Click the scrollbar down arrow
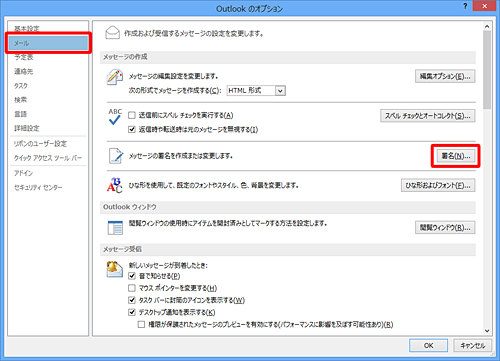This screenshot has width=500, height=361. point(487,331)
